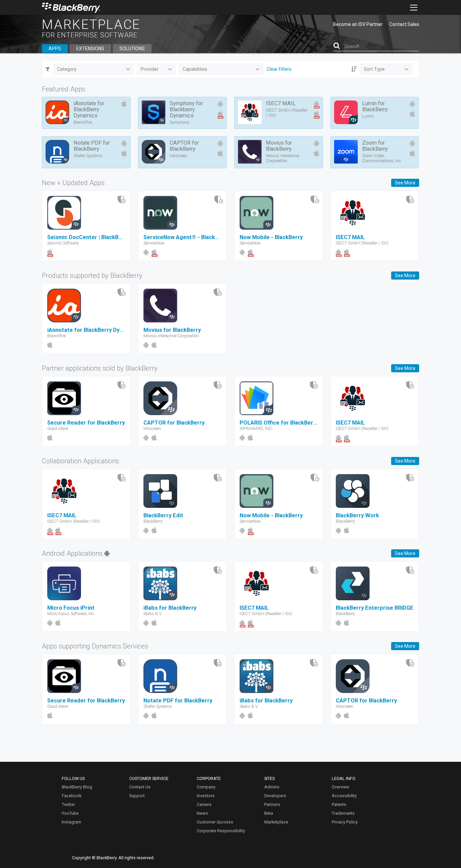Viewport: 461px width, 868px height.
Task: See More for Apps supporting Dynamics Services
Action: 405,646
